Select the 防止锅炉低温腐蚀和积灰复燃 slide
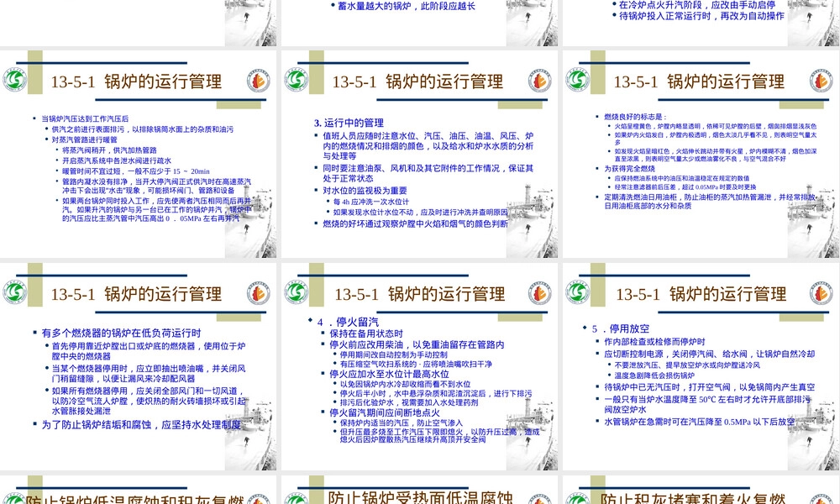The width and height of the screenshot is (840, 504). click(x=139, y=490)
